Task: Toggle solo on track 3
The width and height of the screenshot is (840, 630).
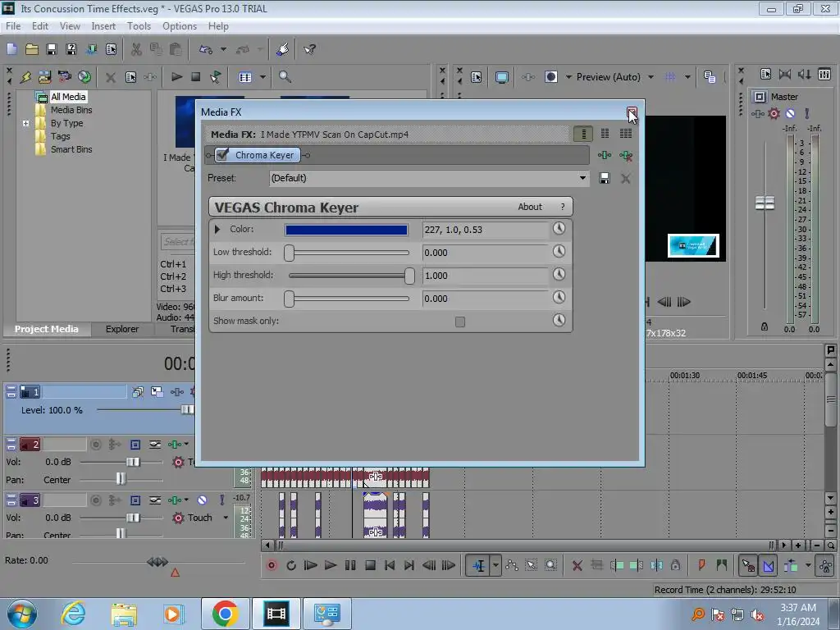Action: 221,500
